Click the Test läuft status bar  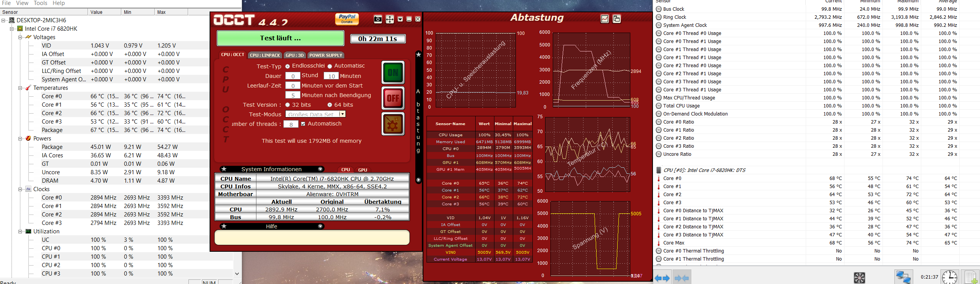[280, 38]
